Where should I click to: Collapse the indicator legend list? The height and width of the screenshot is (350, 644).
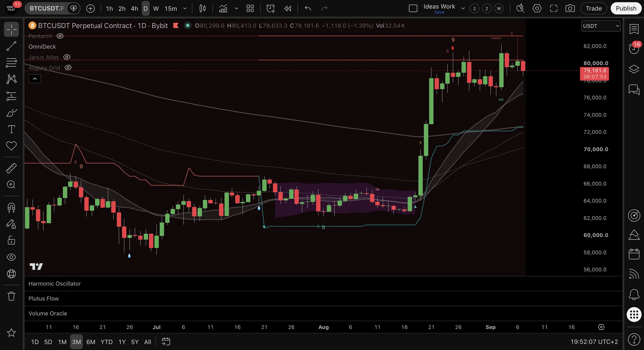35,79
